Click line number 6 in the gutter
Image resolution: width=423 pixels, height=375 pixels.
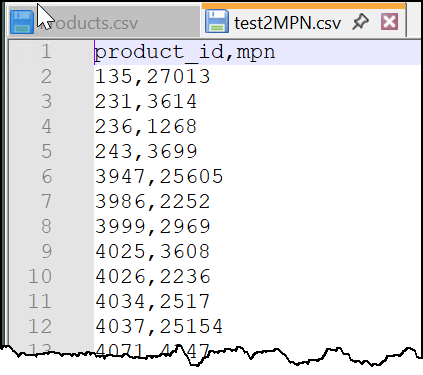click(47, 177)
